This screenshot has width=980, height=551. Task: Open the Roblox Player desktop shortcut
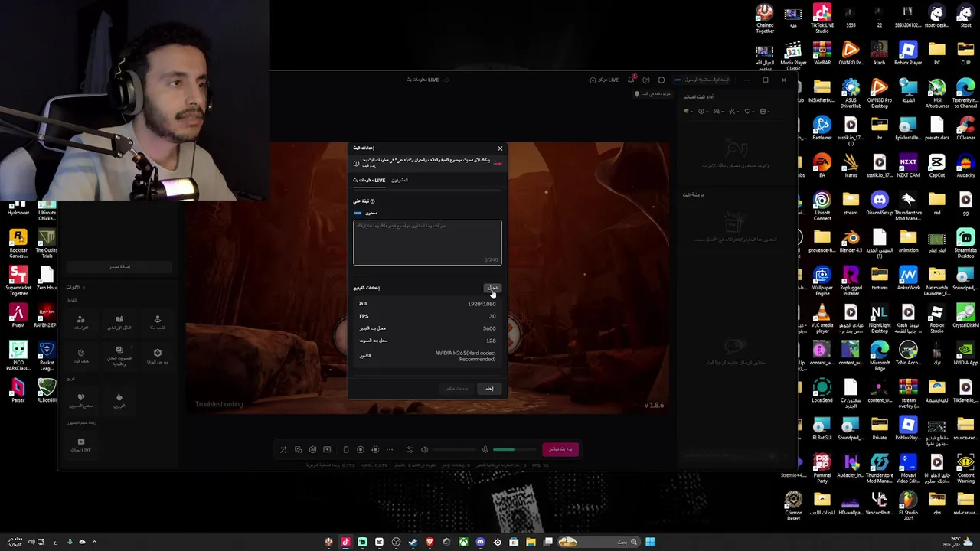[x=908, y=54]
